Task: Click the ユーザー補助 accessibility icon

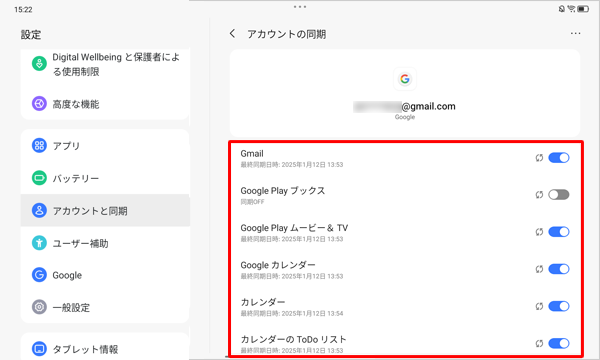Action: point(39,243)
